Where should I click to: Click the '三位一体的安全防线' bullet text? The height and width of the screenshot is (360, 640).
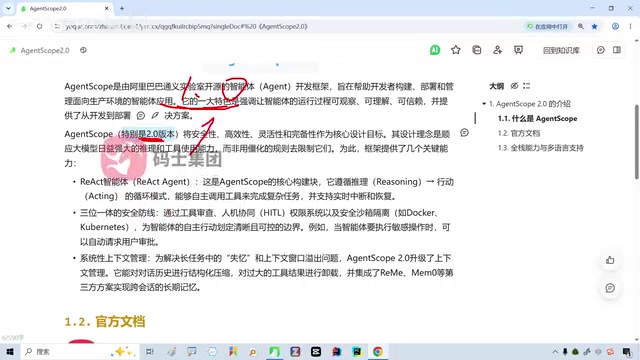(x=118, y=213)
